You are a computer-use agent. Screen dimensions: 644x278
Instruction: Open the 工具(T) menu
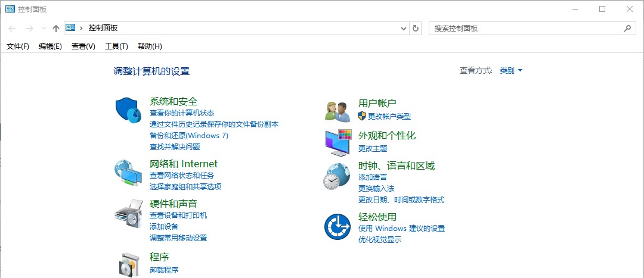[x=117, y=46]
